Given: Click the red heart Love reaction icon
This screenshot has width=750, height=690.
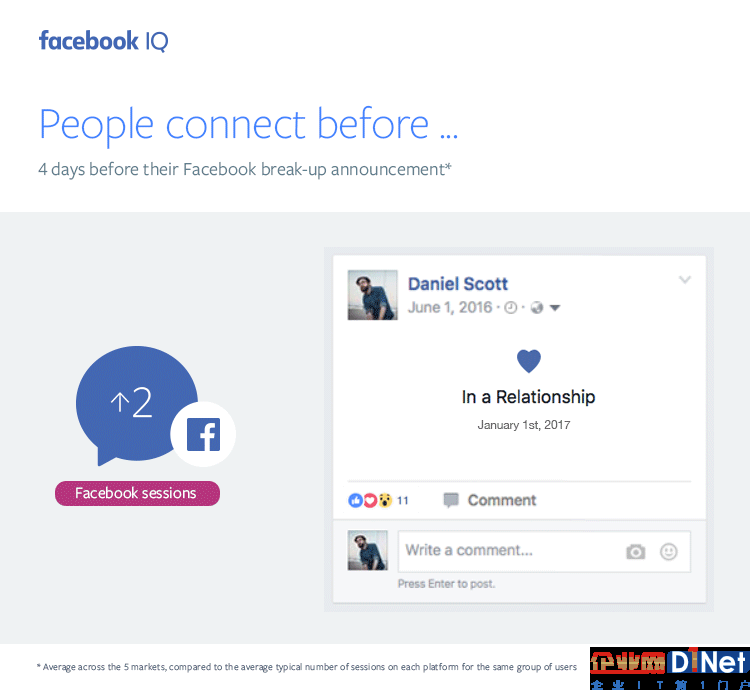Looking at the screenshot, I should (370, 500).
